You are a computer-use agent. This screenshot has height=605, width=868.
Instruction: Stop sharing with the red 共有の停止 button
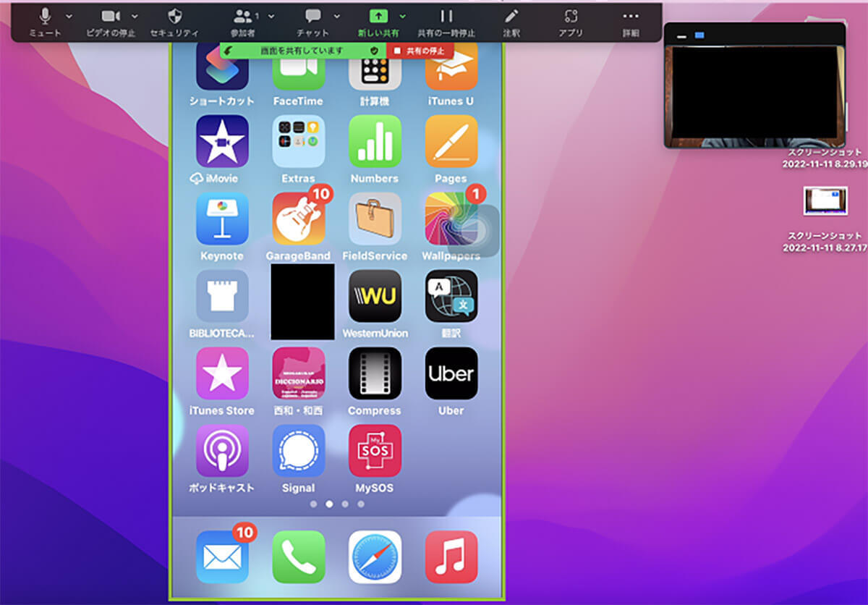click(x=420, y=51)
